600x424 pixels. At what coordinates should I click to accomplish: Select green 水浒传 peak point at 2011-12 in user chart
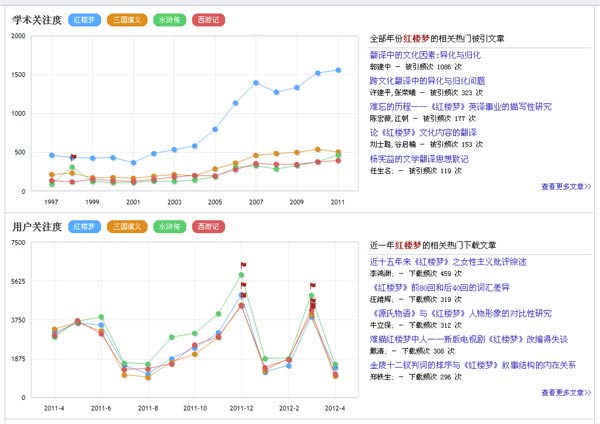[241, 275]
